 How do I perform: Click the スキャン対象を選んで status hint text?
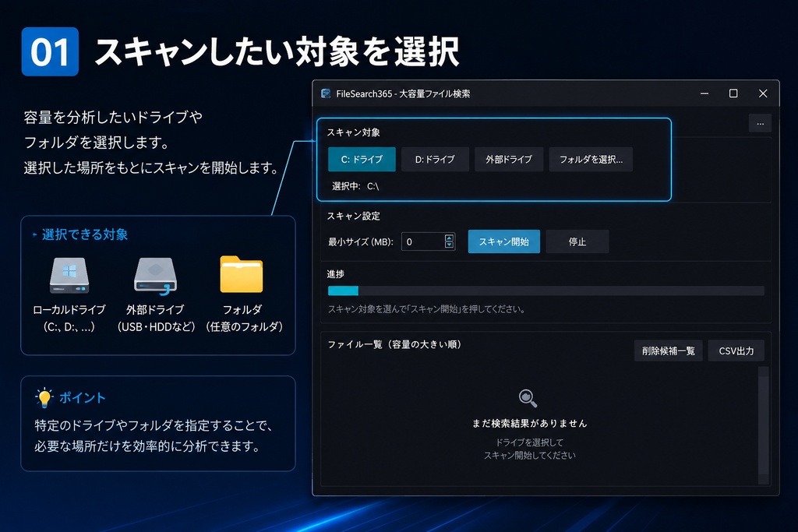tap(426, 308)
